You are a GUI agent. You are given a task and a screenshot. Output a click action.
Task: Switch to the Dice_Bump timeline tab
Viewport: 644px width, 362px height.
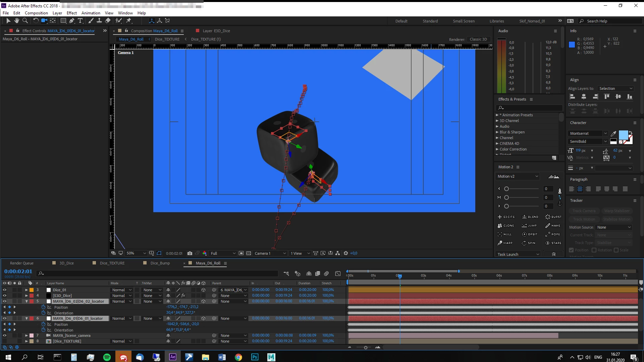tap(160, 263)
